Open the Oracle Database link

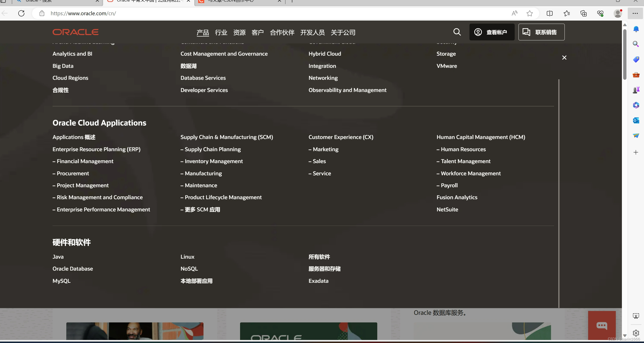click(x=73, y=269)
